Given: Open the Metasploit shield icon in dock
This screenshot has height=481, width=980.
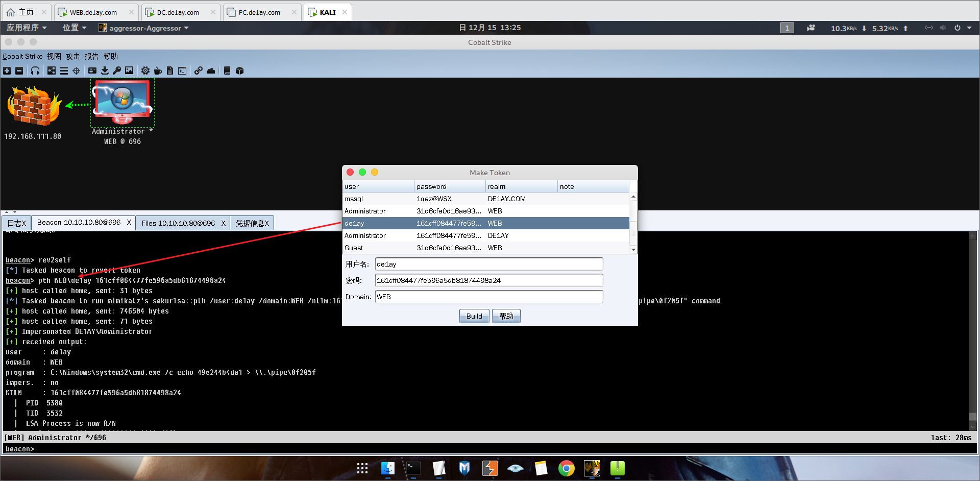Looking at the screenshot, I should (x=464, y=468).
